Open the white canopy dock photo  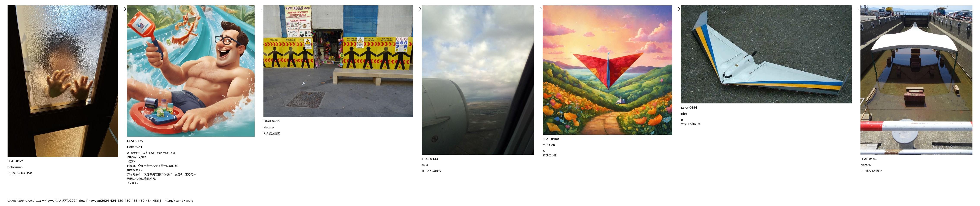coord(916,80)
